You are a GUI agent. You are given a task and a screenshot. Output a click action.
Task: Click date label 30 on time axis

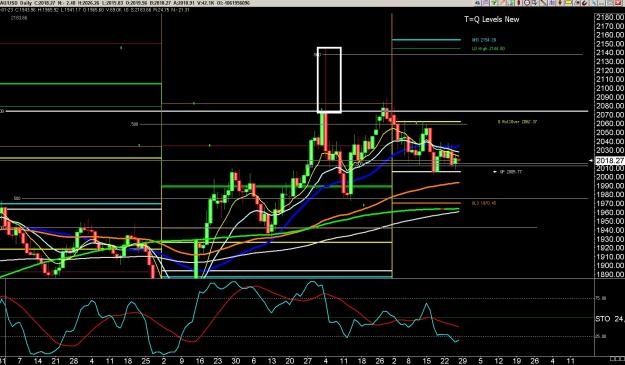click(236, 361)
